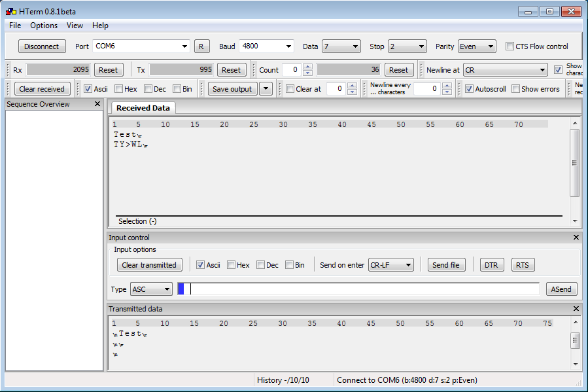The image size is (588, 392).
Task: Click History -/10/10 in status bar
Action: pyautogui.click(x=283, y=380)
